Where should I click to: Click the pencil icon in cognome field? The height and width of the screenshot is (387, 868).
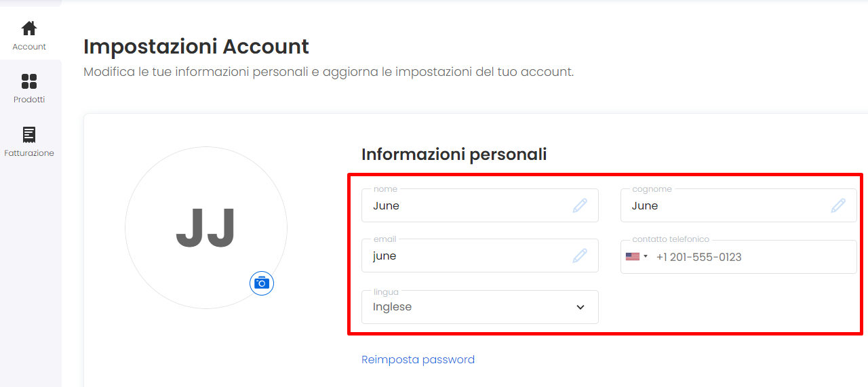[839, 205]
